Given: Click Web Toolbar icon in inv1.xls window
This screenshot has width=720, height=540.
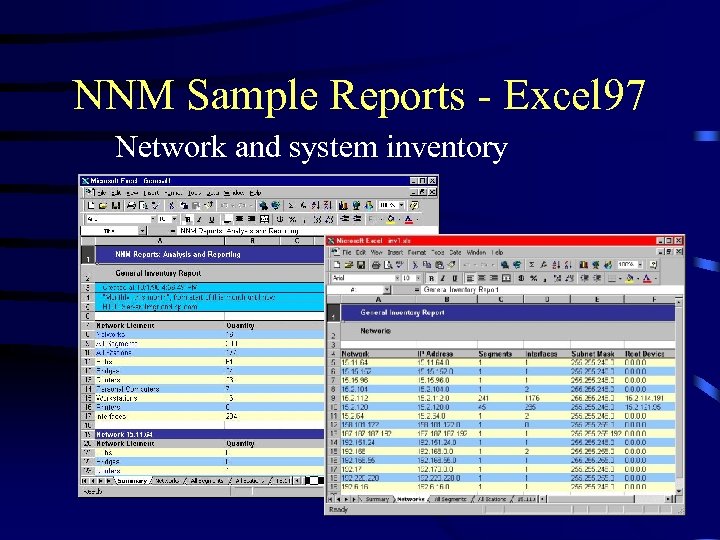Looking at the screenshot, I should (x=518, y=265).
